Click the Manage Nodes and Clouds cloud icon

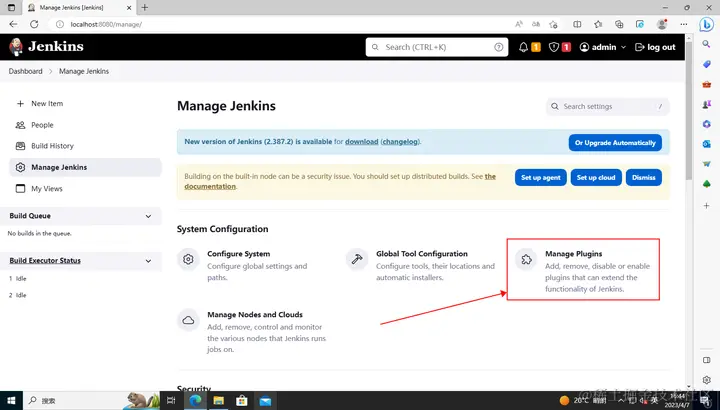188,320
